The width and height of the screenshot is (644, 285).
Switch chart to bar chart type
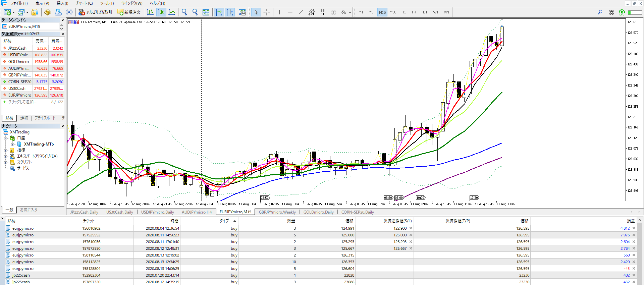150,12
